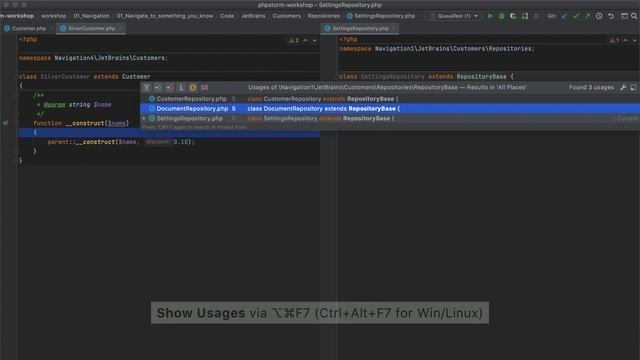Click the 'JetBrains' breadcrumb
Viewport: 640px width, 360px height.
(253, 16)
